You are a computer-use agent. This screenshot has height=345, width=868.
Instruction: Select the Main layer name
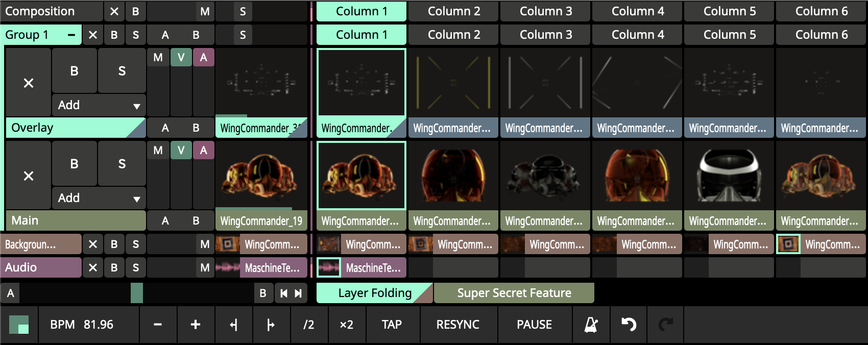click(76, 220)
